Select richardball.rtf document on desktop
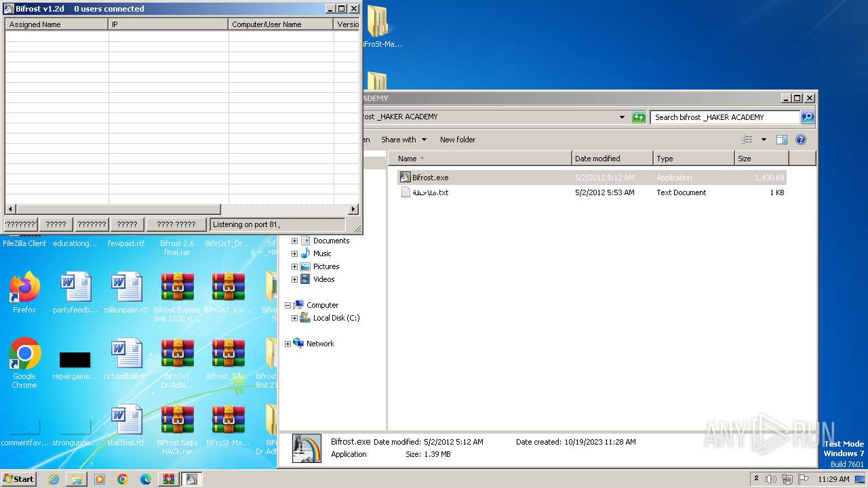The height and width of the screenshot is (488, 868). (x=126, y=359)
